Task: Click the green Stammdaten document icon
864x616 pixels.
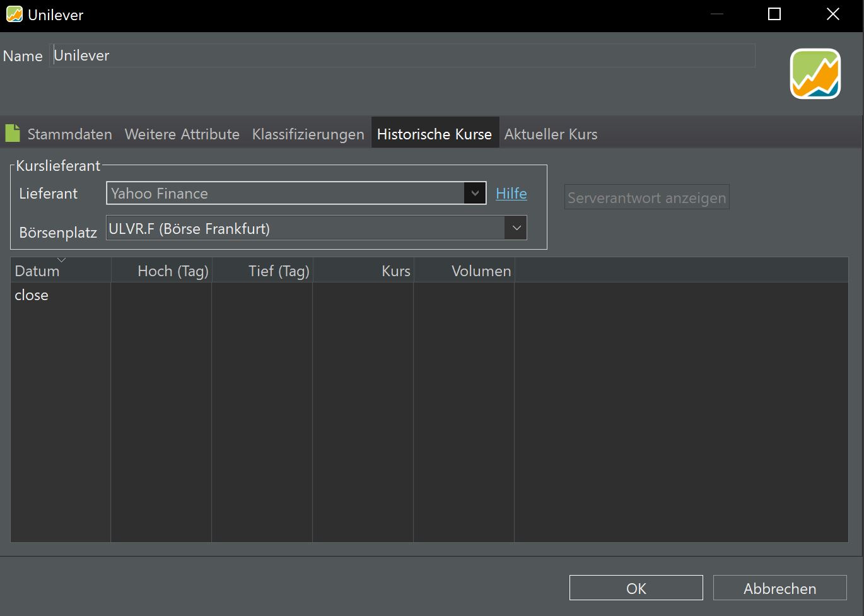Action: 13,133
